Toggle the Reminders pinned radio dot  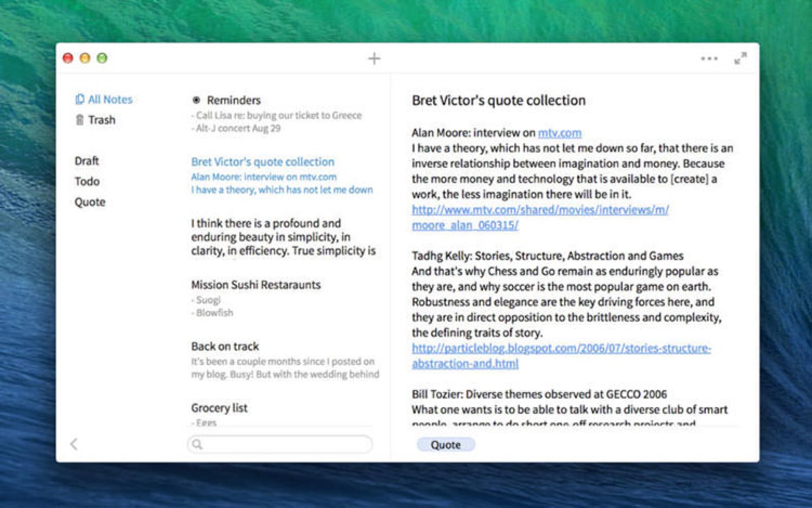(x=196, y=100)
